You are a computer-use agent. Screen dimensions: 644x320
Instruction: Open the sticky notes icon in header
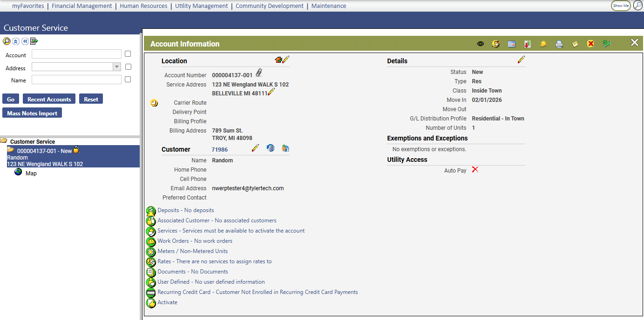575,44
